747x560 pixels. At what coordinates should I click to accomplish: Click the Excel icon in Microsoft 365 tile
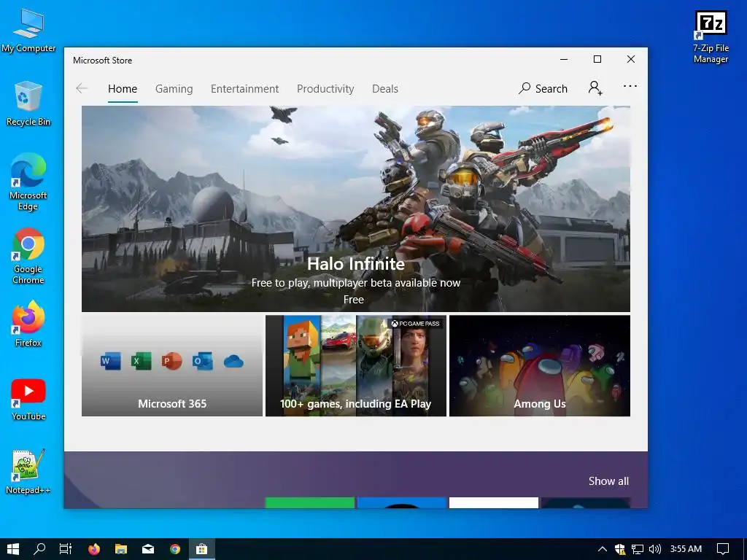point(141,361)
